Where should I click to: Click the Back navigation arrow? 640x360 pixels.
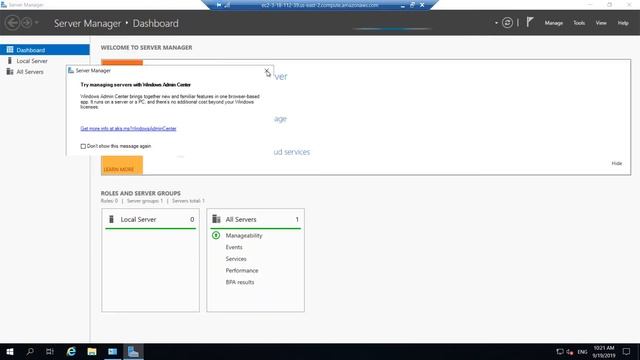tap(12, 22)
